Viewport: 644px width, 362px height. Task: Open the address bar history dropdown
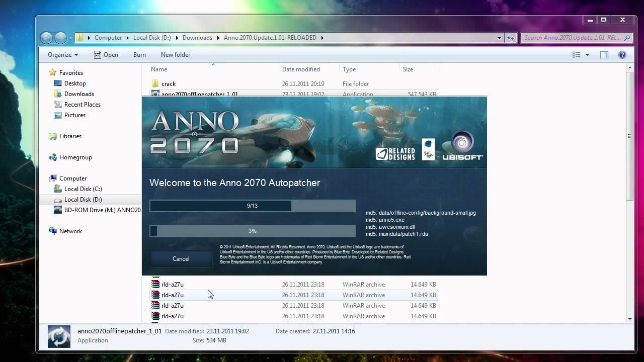click(499, 38)
